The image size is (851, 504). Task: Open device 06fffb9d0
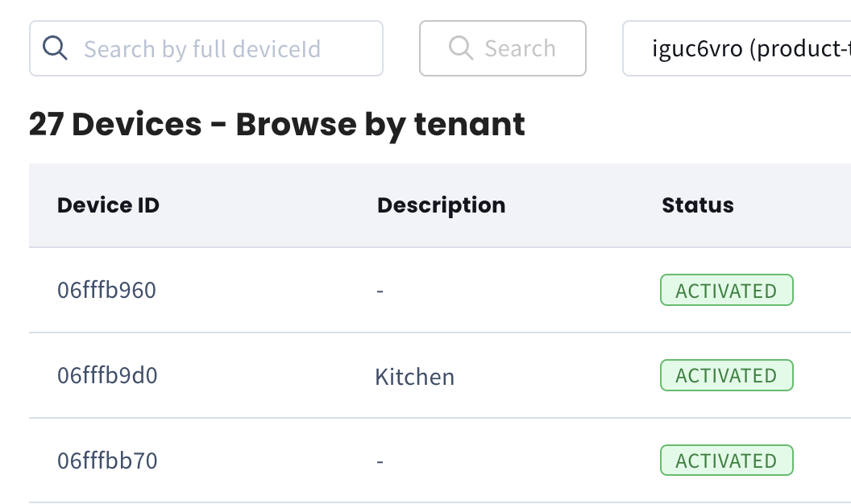coord(107,375)
